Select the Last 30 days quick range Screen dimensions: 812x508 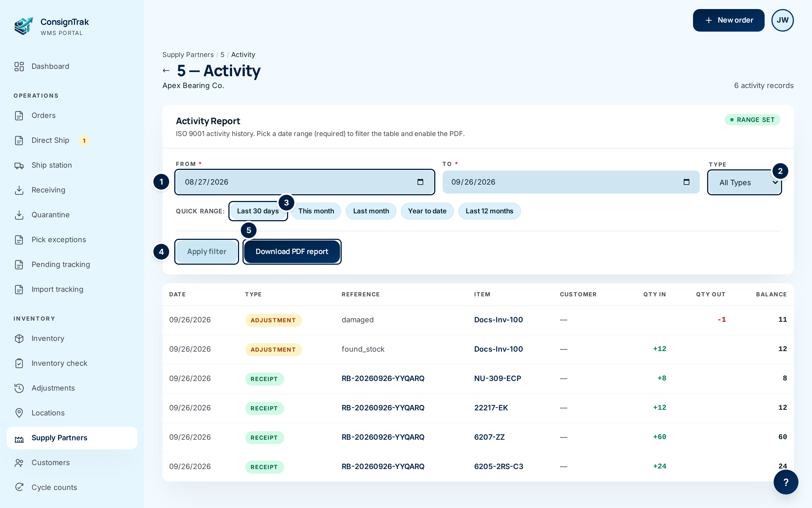coord(258,211)
